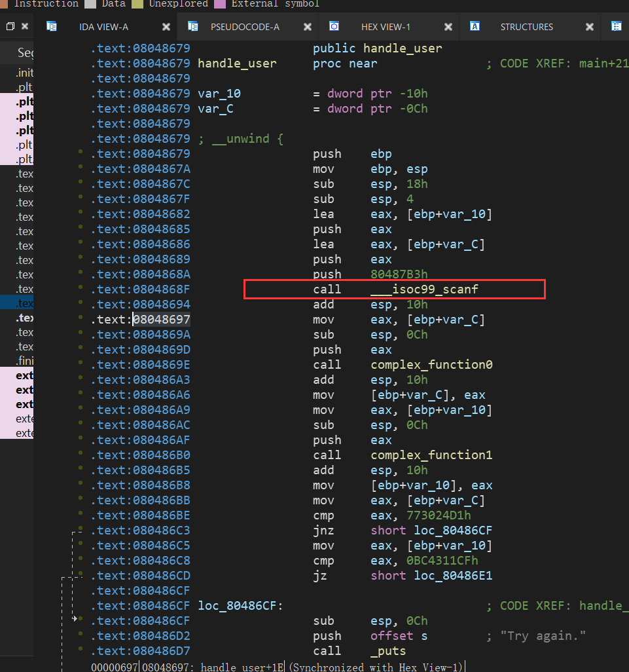Toggle breakpoint dot at address 080486B0

pos(80,453)
